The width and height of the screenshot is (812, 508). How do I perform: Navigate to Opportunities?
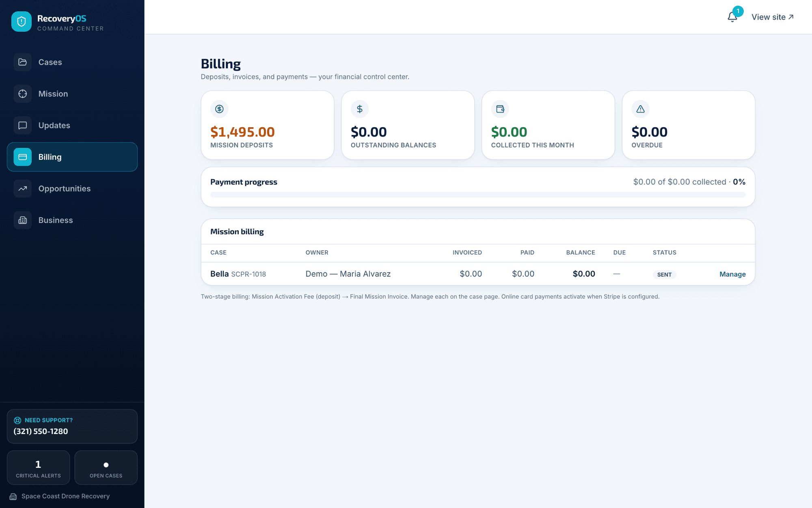(72, 189)
